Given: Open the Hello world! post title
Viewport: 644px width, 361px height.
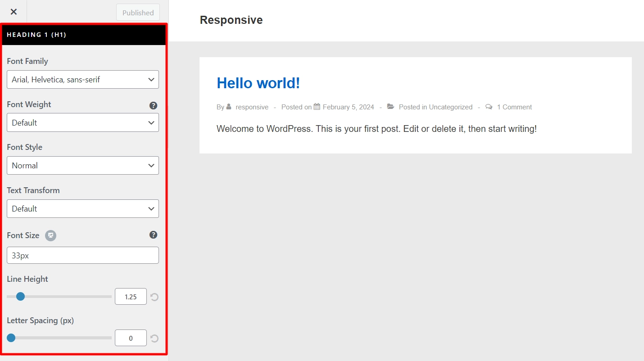Looking at the screenshot, I should coord(258,83).
